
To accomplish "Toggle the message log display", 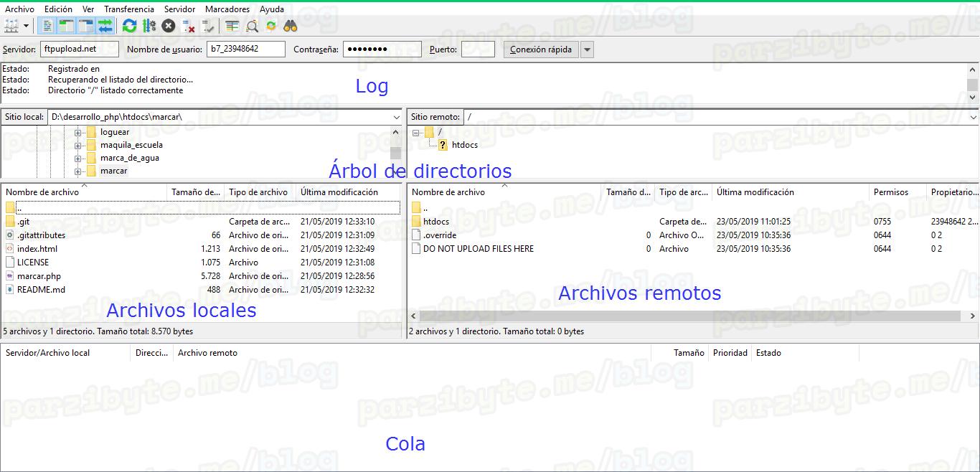I will click(47, 26).
